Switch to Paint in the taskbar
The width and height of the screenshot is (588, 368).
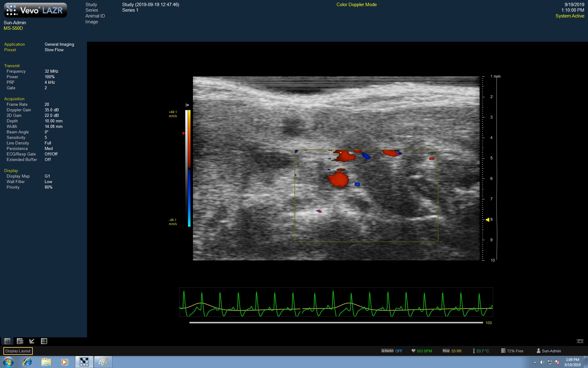click(103, 362)
